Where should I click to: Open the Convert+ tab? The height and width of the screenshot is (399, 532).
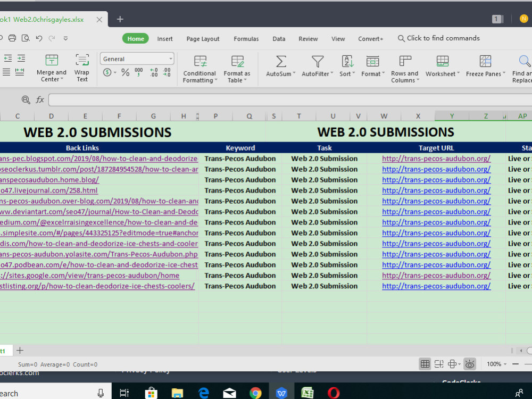(x=370, y=39)
